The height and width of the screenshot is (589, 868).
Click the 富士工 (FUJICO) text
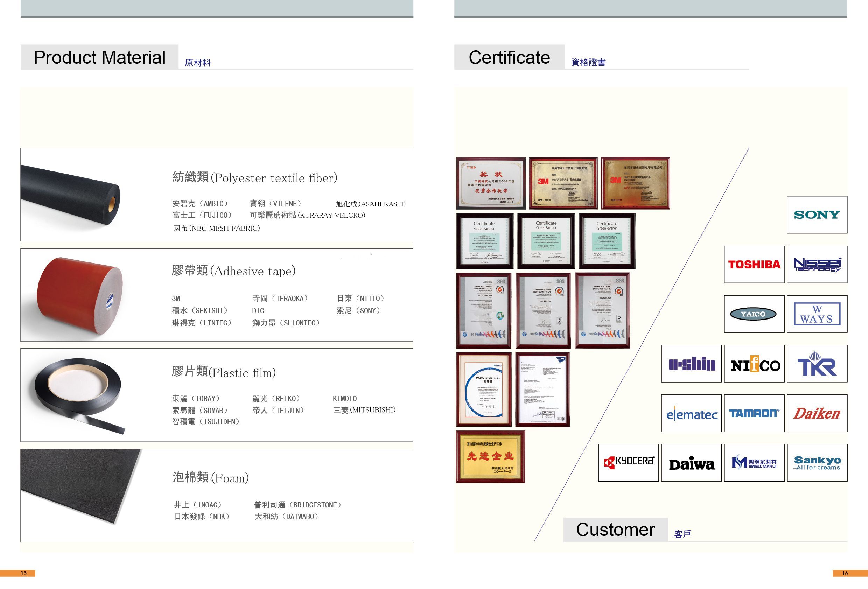(x=202, y=215)
